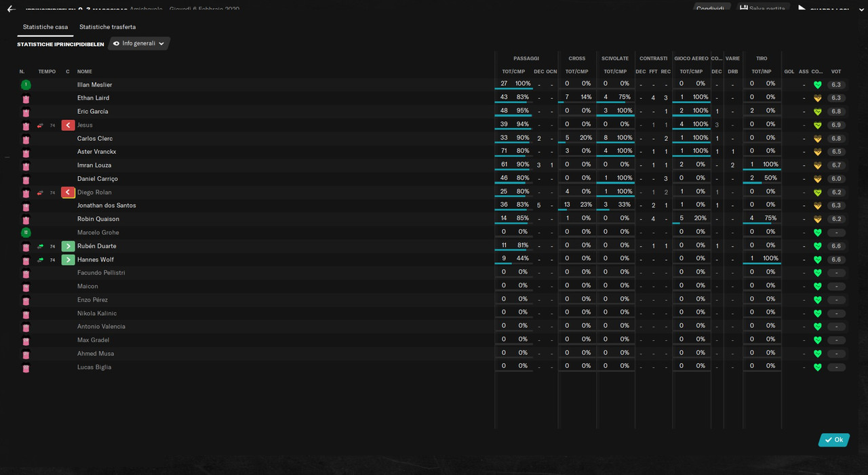Click the green chevron box beside Rubén Duarte
Screen dimensions: 868x475
pyautogui.click(x=68, y=246)
